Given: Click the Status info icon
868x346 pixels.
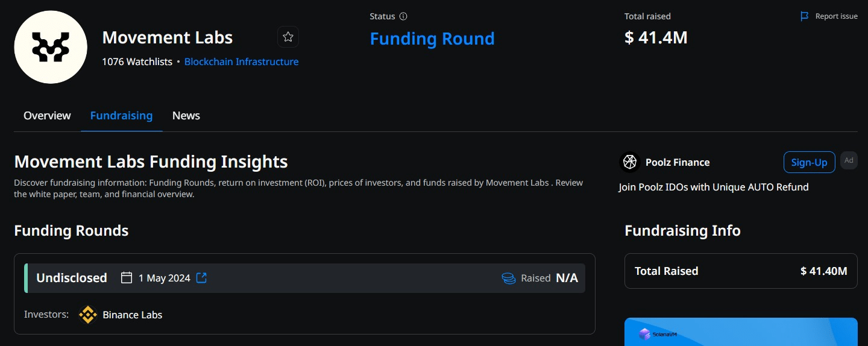Looking at the screenshot, I should pyautogui.click(x=403, y=16).
